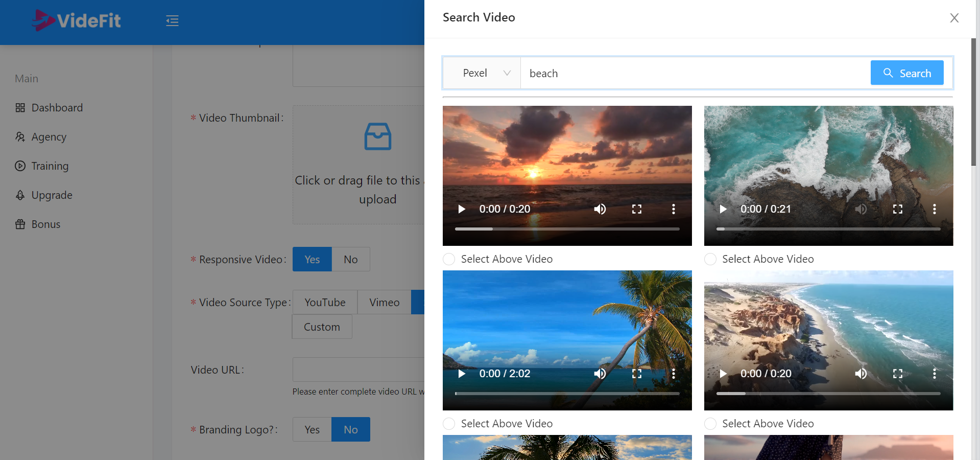Select the coastal cliffs video radio
Viewport: 980px width, 460px height.
710,424
